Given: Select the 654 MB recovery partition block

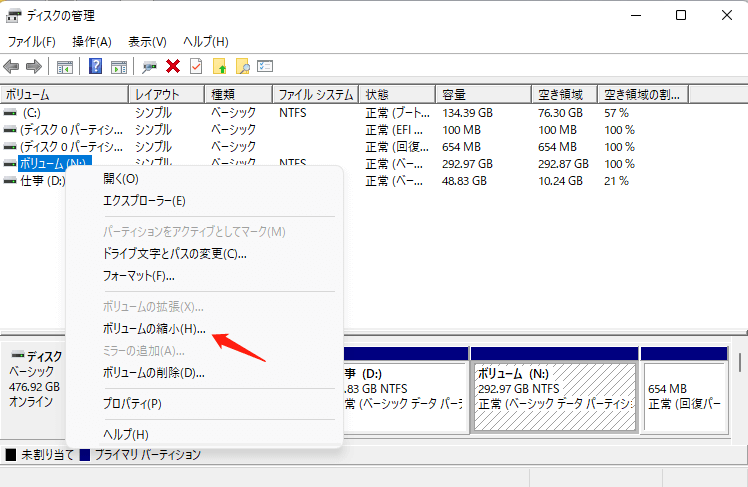Looking at the screenshot, I should point(685,397).
